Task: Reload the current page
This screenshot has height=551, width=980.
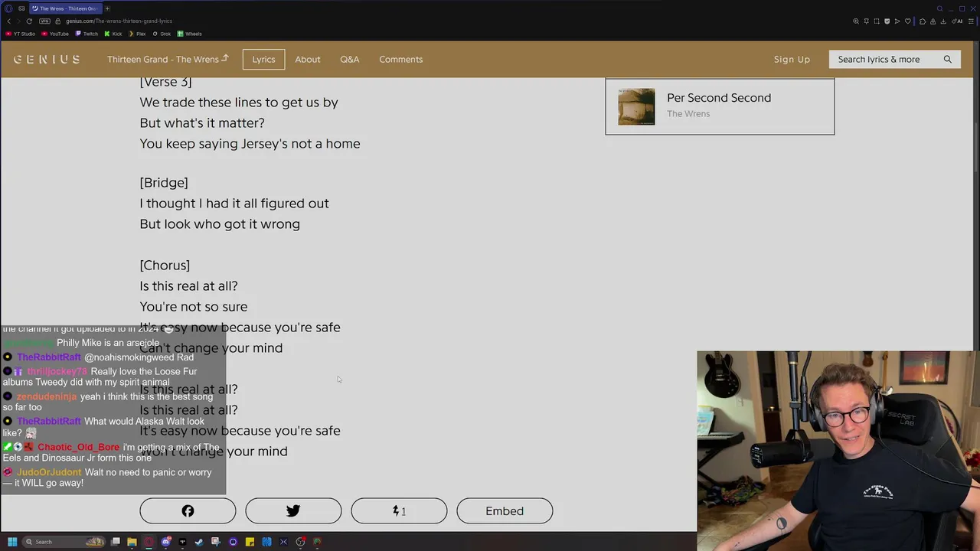Action: tap(29, 21)
